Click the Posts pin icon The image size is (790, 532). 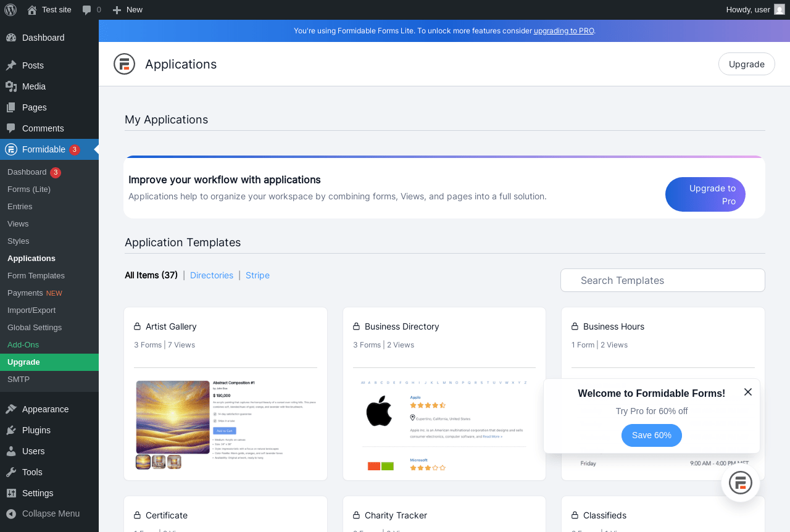[x=11, y=65]
